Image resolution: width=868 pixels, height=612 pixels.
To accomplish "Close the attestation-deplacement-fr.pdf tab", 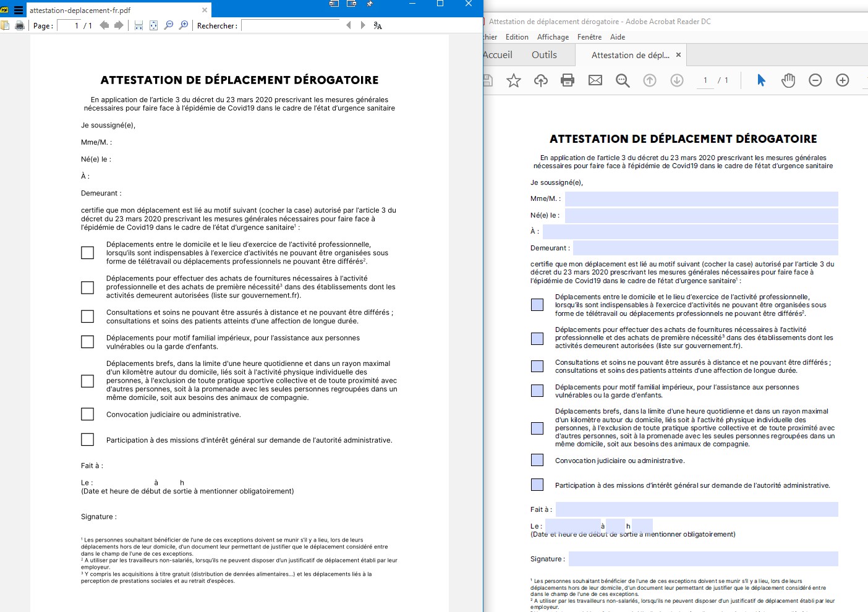I will coord(205,10).
